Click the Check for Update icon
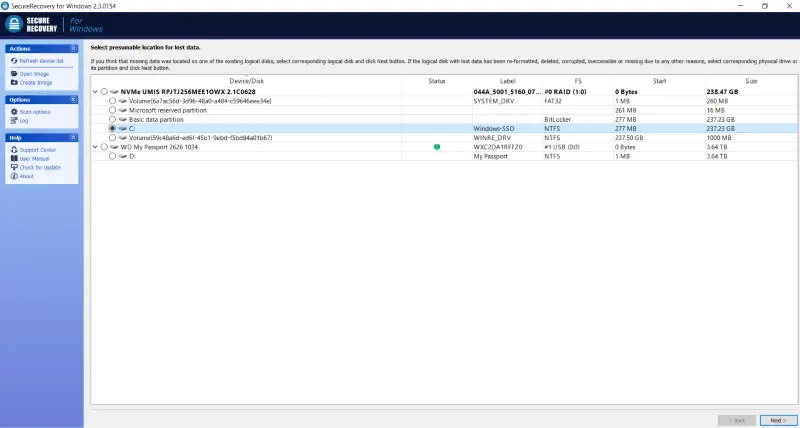 [14, 167]
